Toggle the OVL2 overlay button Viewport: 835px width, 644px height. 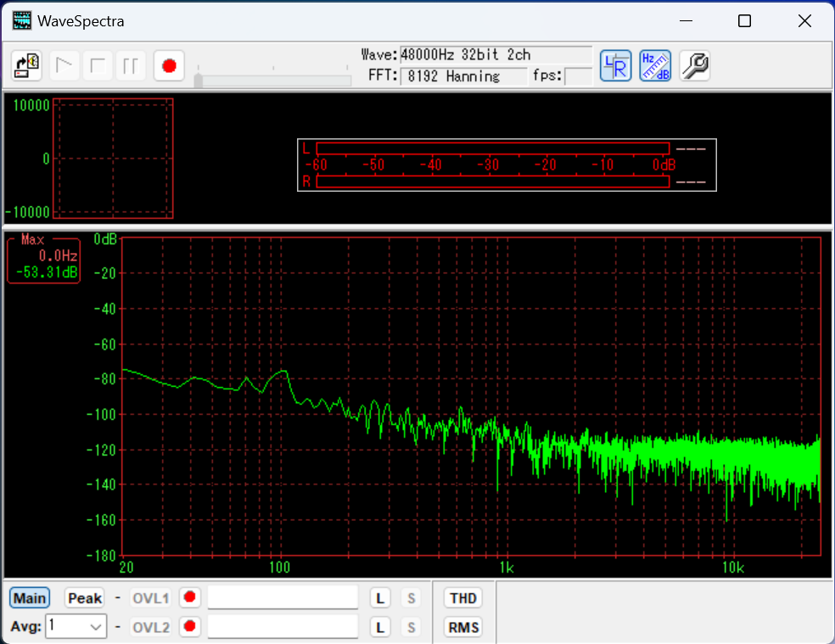point(151,627)
